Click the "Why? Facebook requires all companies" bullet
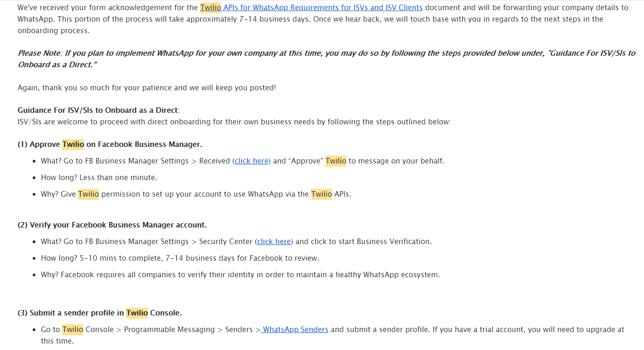 (x=240, y=274)
